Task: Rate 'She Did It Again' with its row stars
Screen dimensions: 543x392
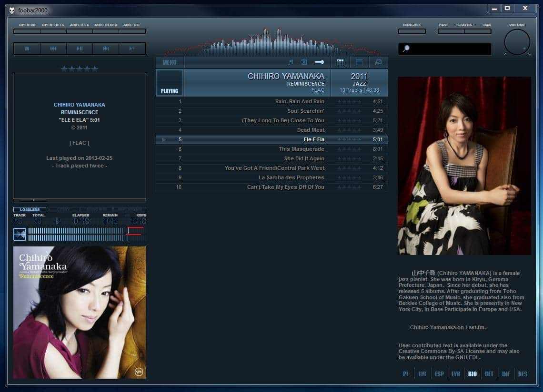Action: pyautogui.click(x=349, y=158)
